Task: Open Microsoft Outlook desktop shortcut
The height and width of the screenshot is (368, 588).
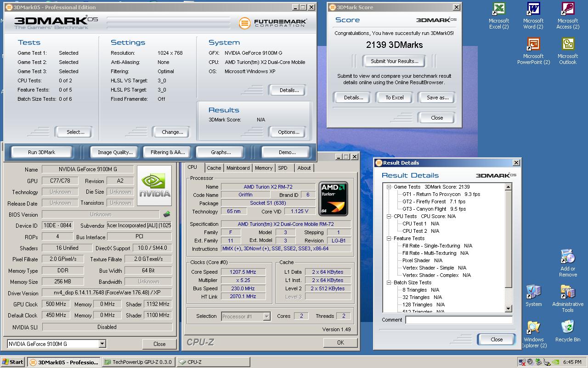Action: pos(568,51)
